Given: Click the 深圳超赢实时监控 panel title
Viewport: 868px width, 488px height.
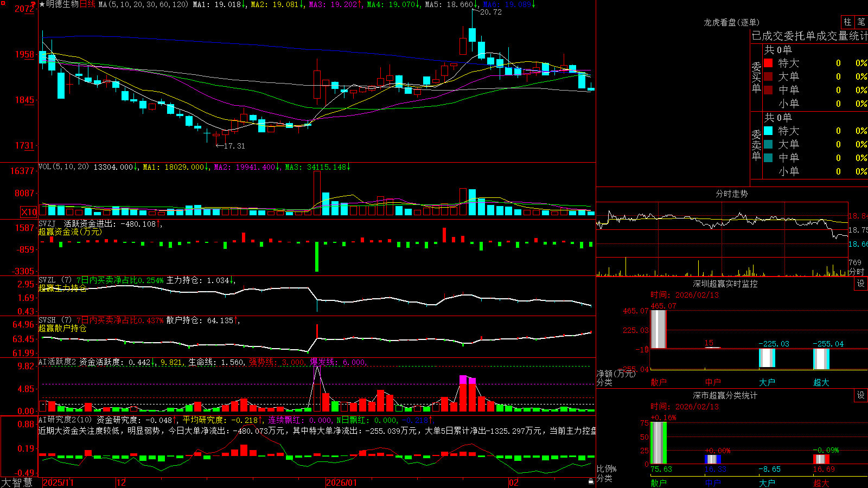Looking at the screenshot, I should pyautogui.click(x=725, y=284).
